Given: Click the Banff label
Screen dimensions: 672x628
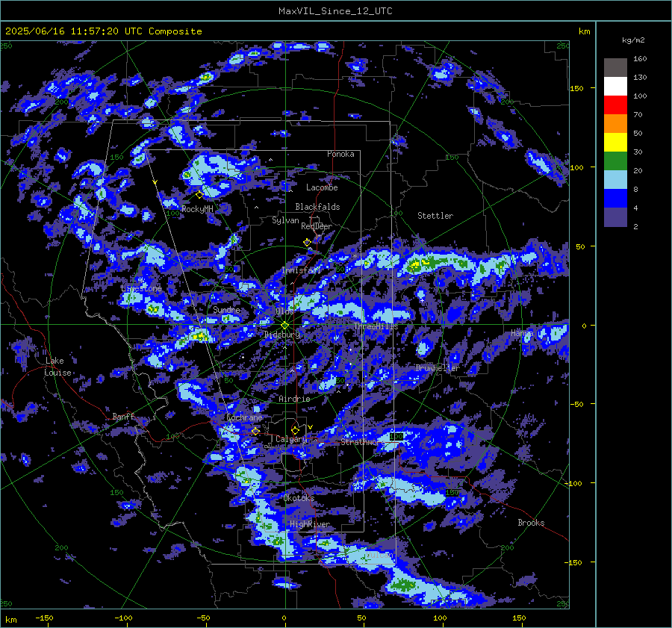Looking at the screenshot, I should tap(123, 417).
